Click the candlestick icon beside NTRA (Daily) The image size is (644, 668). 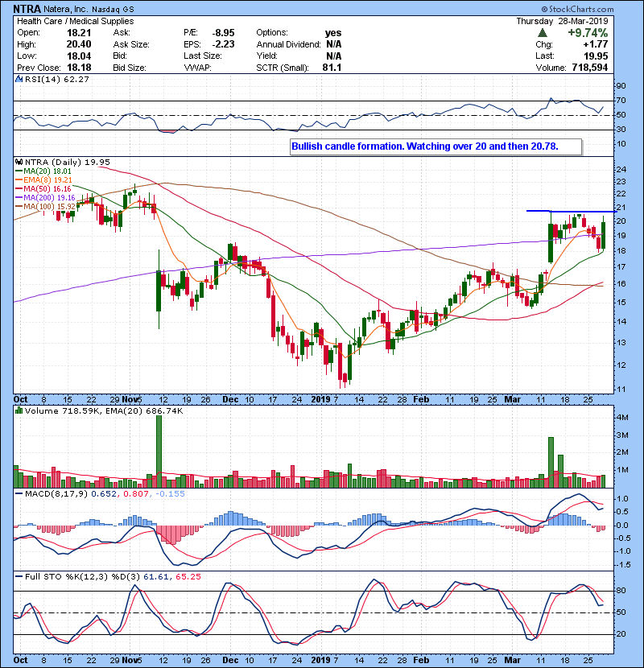click(x=19, y=162)
